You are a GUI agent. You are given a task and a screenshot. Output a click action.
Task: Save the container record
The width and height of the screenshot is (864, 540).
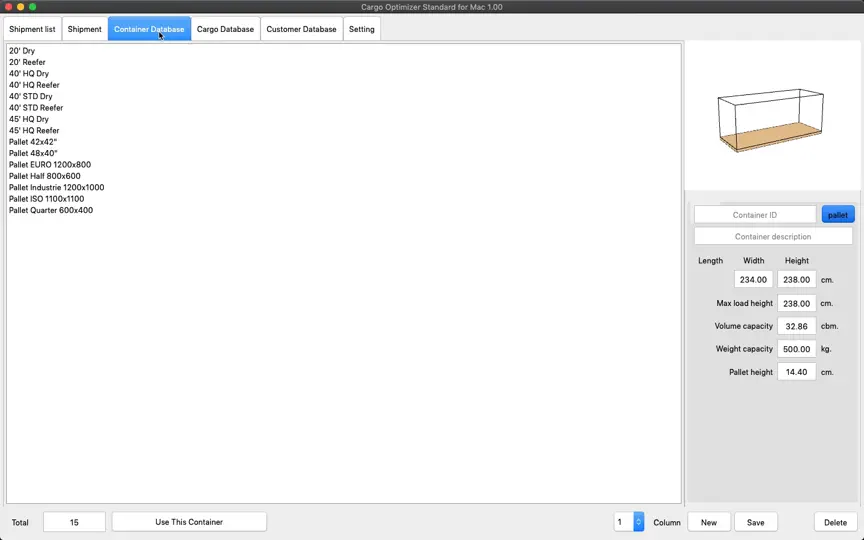pyautogui.click(x=755, y=522)
